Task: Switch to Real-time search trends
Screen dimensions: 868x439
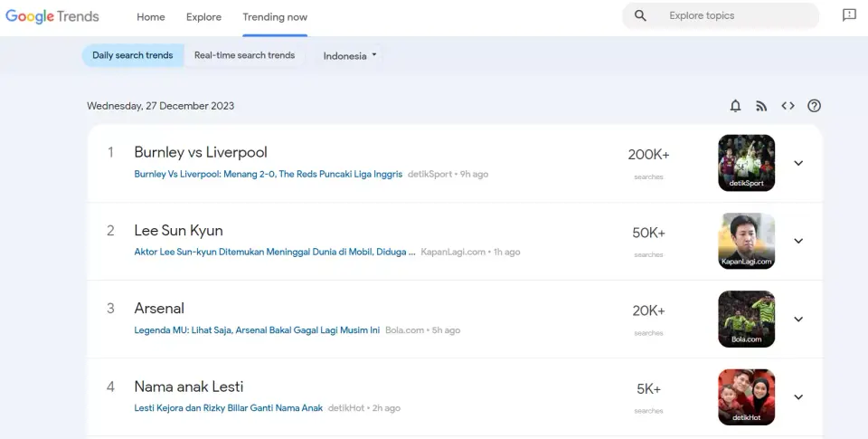Action: 244,55
